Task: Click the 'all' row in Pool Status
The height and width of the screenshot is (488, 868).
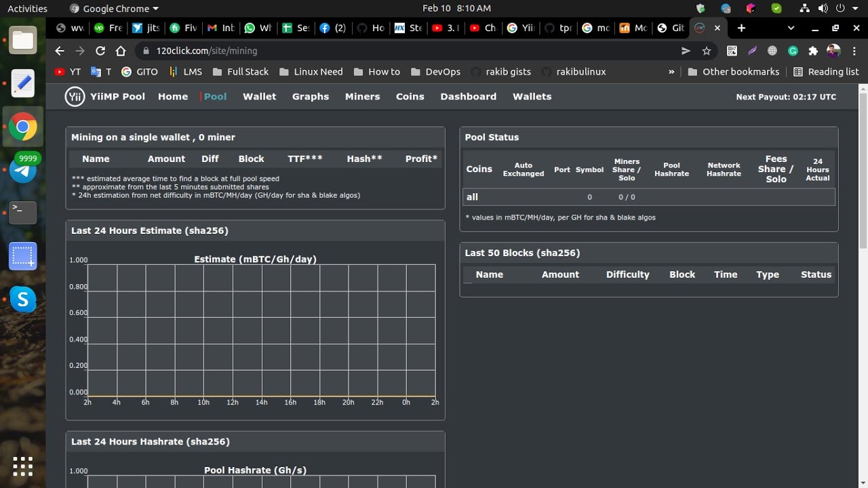Action: pyautogui.click(x=649, y=197)
